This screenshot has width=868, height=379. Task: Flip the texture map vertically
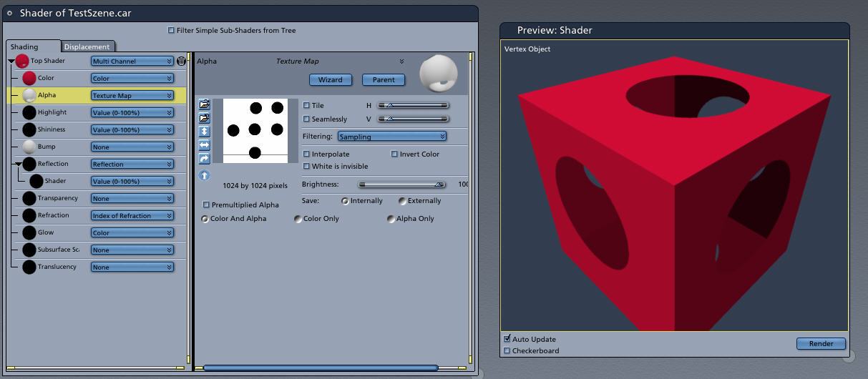pyautogui.click(x=205, y=132)
